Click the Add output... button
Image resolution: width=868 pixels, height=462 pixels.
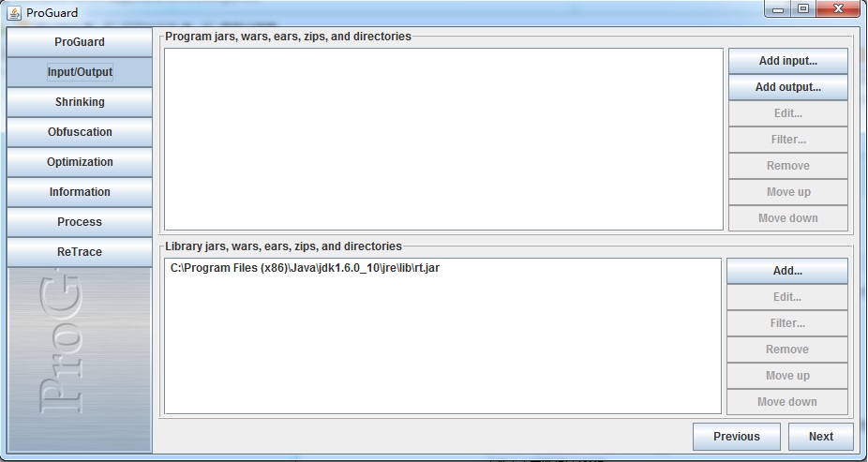tap(787, 87)
